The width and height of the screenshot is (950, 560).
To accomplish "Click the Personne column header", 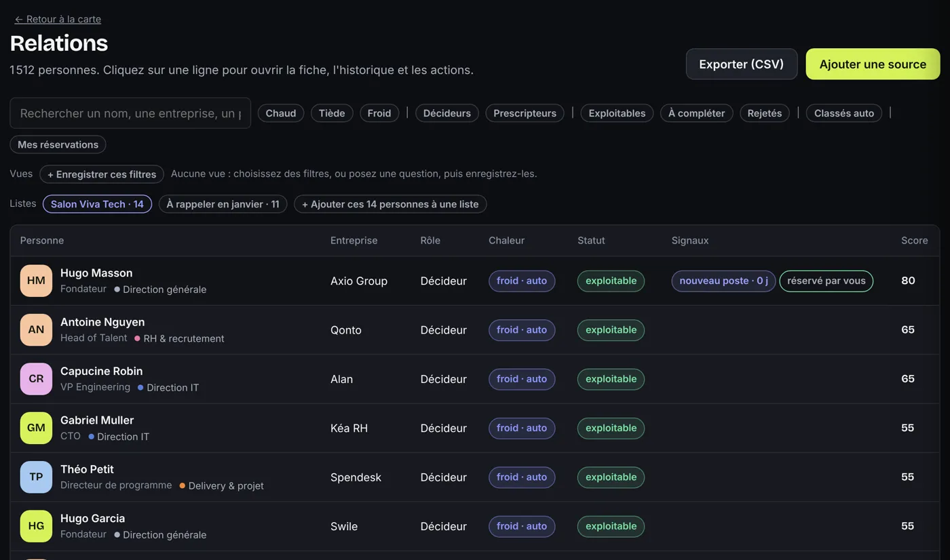I will point(42,241).
